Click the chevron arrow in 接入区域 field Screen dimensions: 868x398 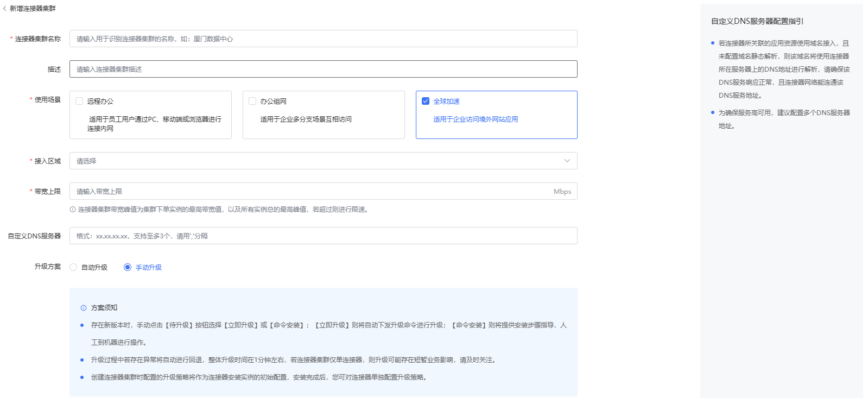[x=567, y=161]
